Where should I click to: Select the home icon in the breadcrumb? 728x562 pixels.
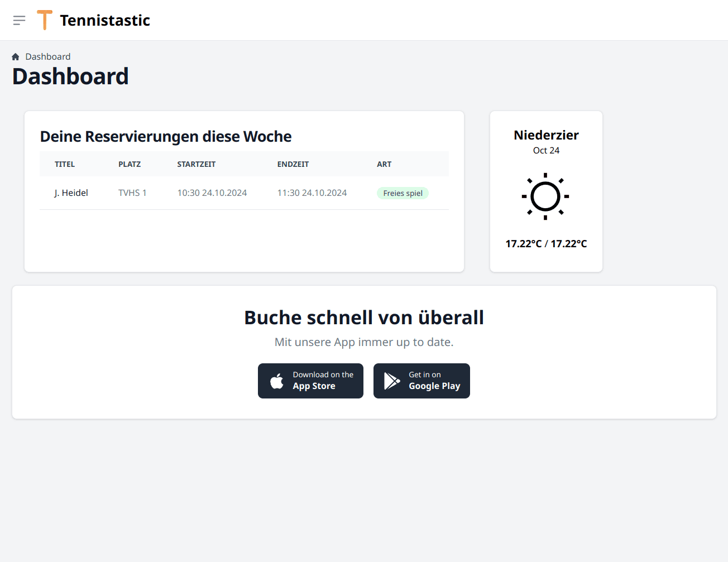[x=15, y=56]
